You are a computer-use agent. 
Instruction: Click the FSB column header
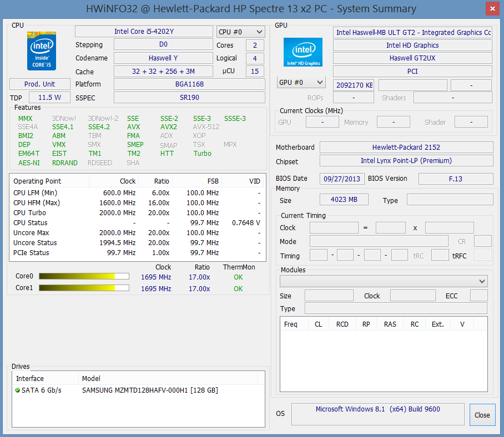click(x=197, y=181)
